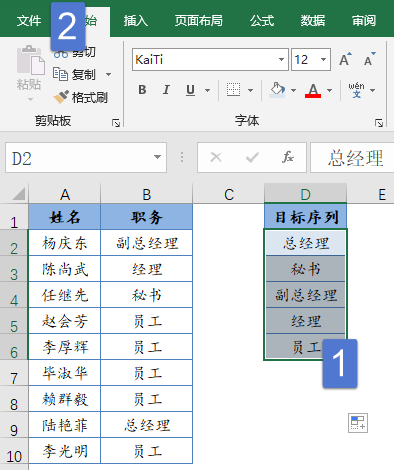
Task: Select cell containing 陈尚武
Action: [x=65, y=269]
